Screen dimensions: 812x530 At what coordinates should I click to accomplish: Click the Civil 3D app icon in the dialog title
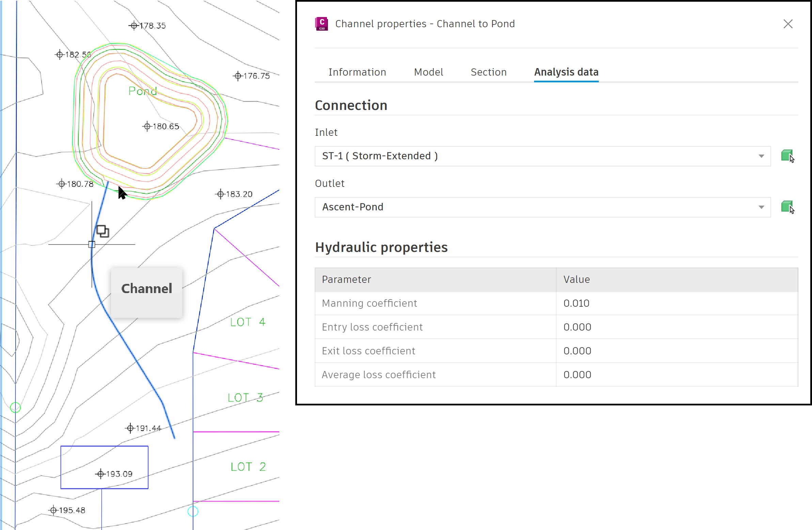coord(321,24)
